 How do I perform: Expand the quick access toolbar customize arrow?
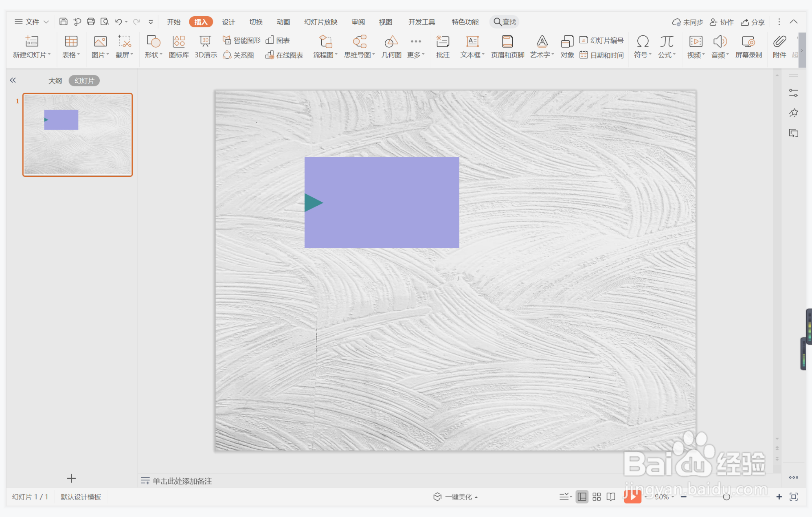click(x=151, y=22)
